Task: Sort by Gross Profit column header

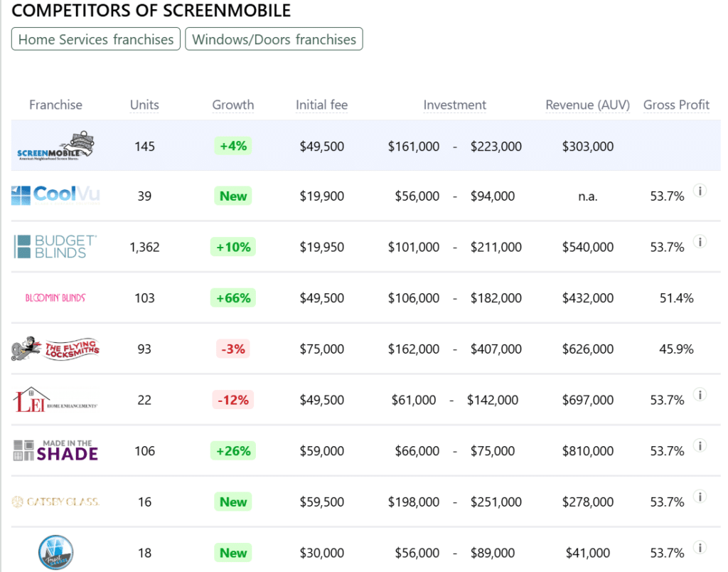Action: pyautogui.click(x=677, y=105)
